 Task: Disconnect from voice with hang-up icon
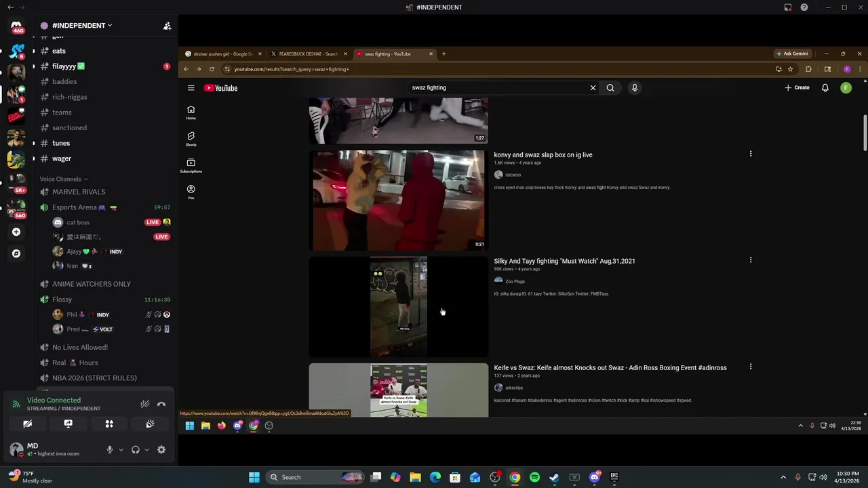(x=161, y=404)
